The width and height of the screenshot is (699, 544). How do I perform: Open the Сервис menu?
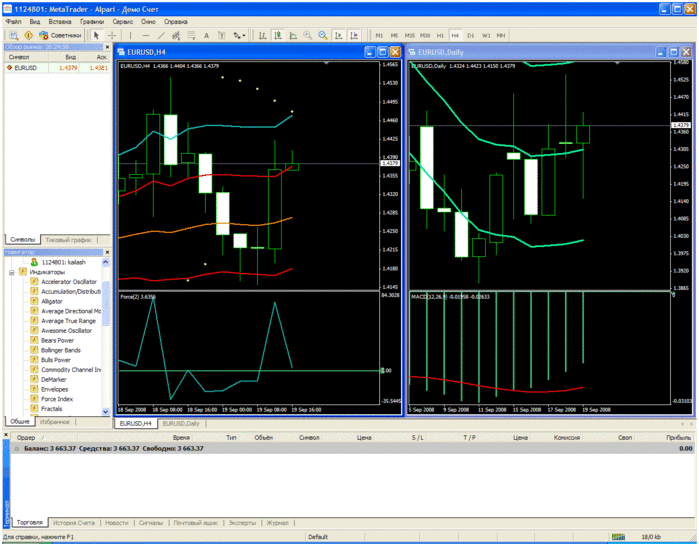(122, 21)
